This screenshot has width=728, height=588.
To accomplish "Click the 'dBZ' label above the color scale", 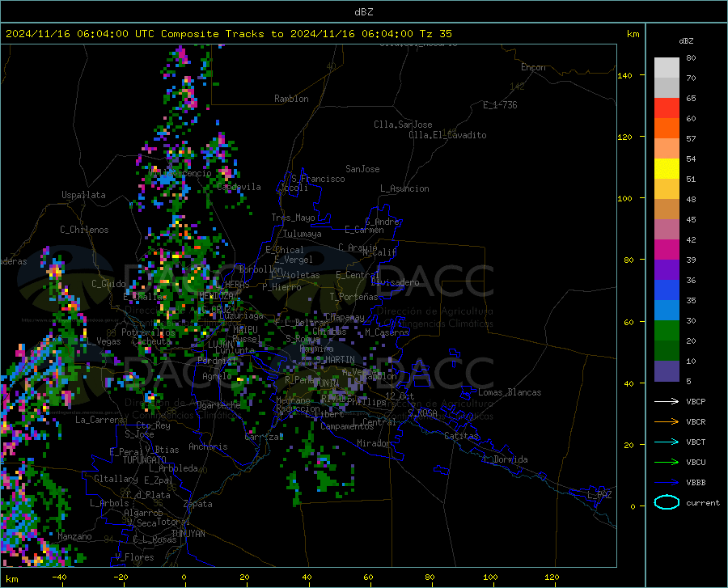I will (x=686, y=40).
